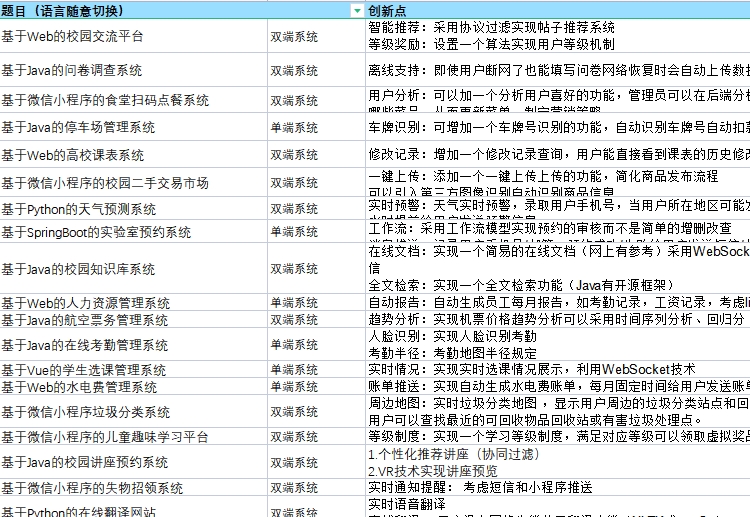The width and height of the screenshot is (750, 517).
Task: Click the 基于Java的在线考勤管理系统 cell
Action: (x=132, y=345)
